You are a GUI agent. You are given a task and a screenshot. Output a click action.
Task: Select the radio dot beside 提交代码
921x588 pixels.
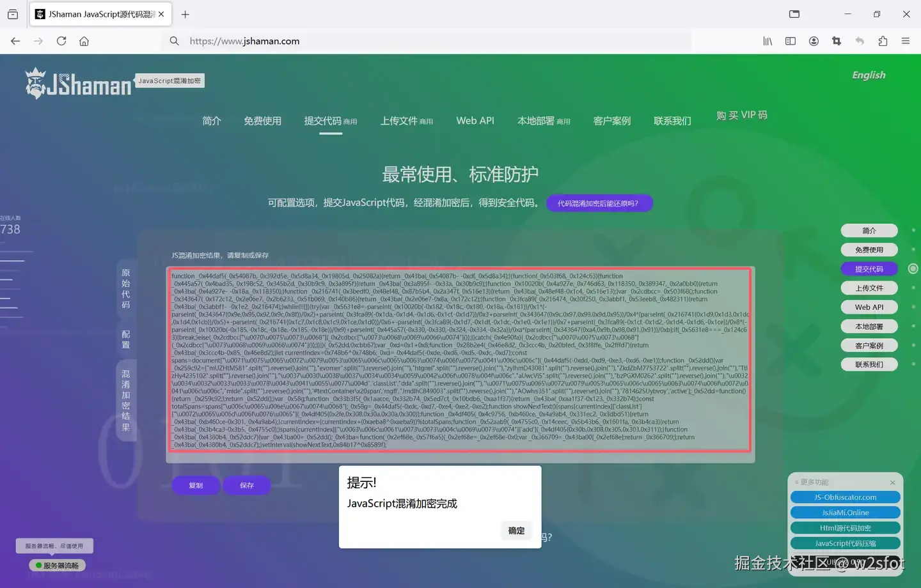(913, 269)
